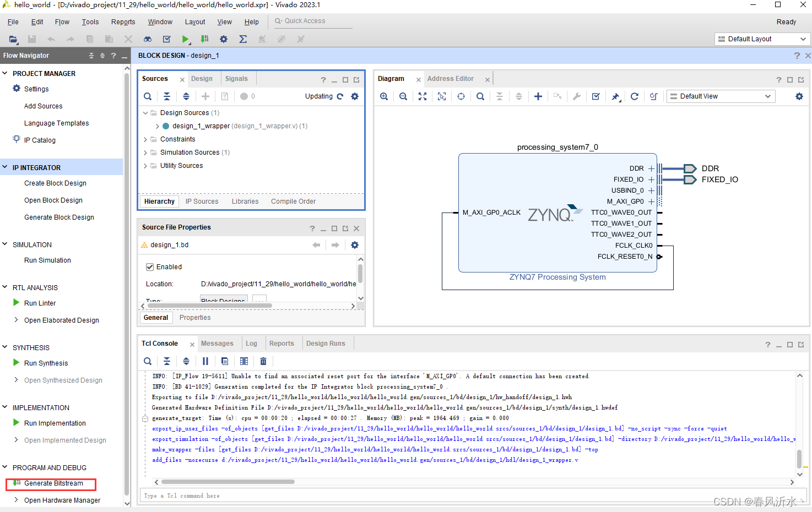Collapse SYNTHESIS section in Flow Navigator

(x=5, y=347)
